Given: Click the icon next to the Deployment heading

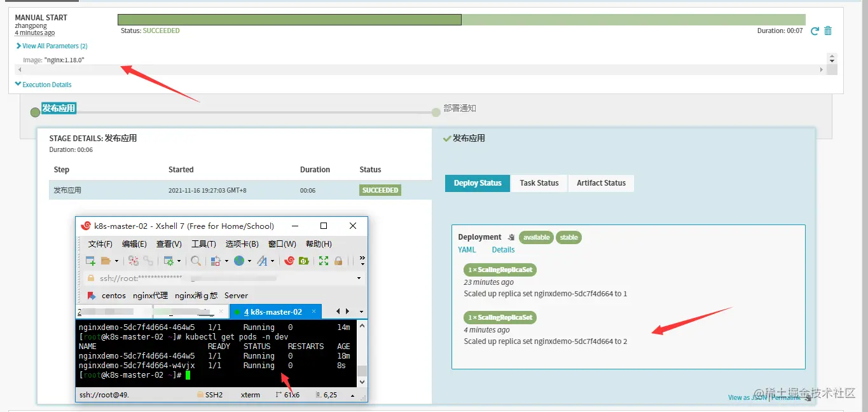Looking at the screenshot, I should pos(511,237).
